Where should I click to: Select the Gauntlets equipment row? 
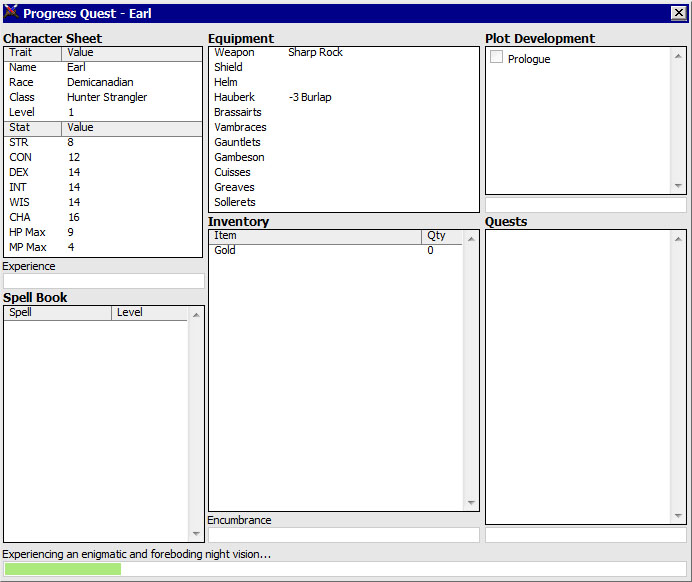(x=344, y=143)
